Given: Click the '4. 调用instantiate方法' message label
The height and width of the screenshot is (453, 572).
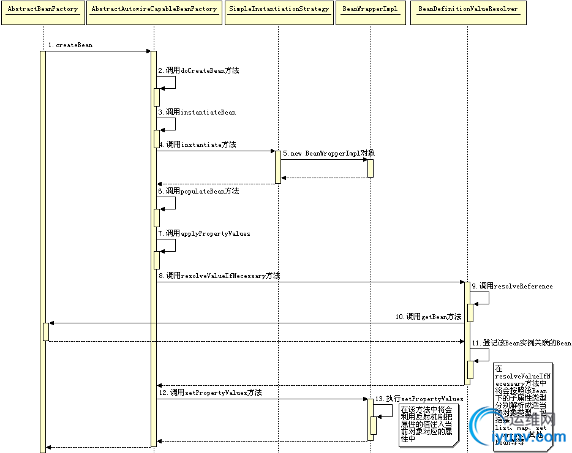Looking at the screenshot, I should (197, 144).
